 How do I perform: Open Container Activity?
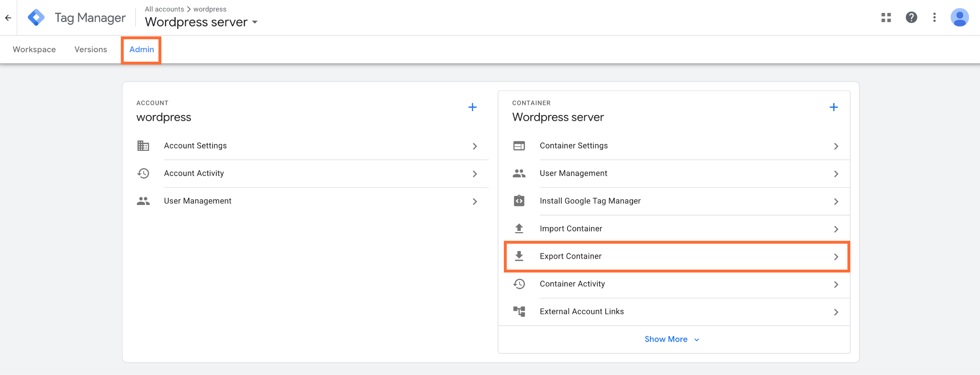pyautogui.click(x=674, y=284)
